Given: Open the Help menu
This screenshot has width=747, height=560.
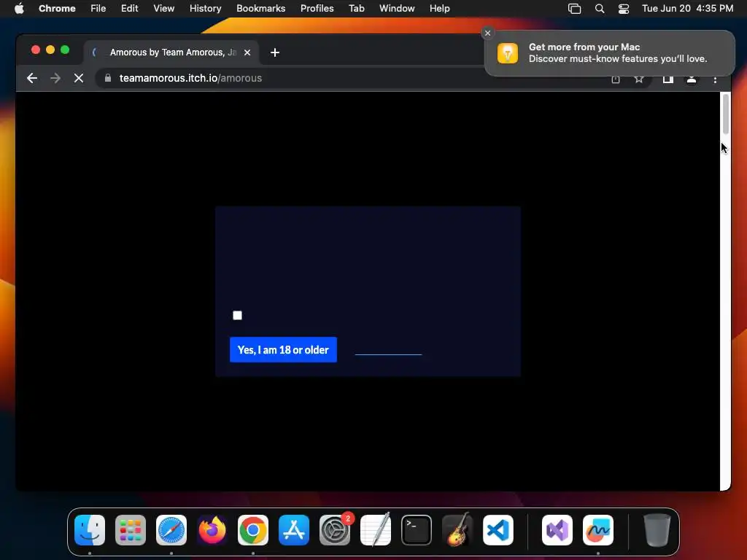Looking at the screenshot, I should coord(439,9).
